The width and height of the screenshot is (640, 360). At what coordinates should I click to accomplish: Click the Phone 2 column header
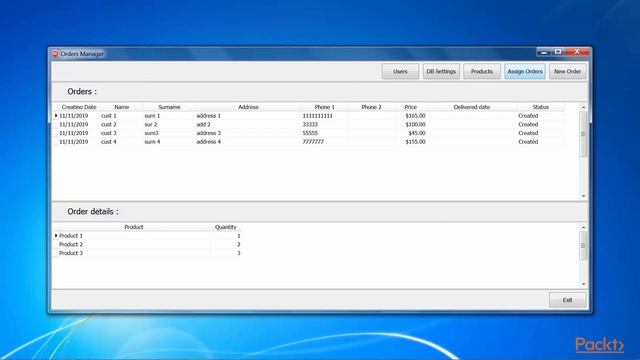[x=371, y=107]
